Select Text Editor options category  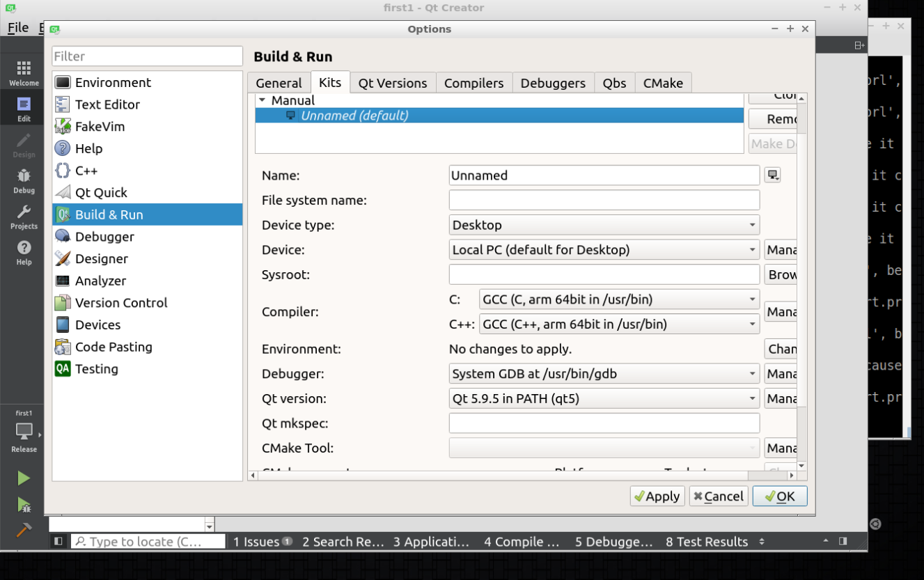[x=148, y=104]
